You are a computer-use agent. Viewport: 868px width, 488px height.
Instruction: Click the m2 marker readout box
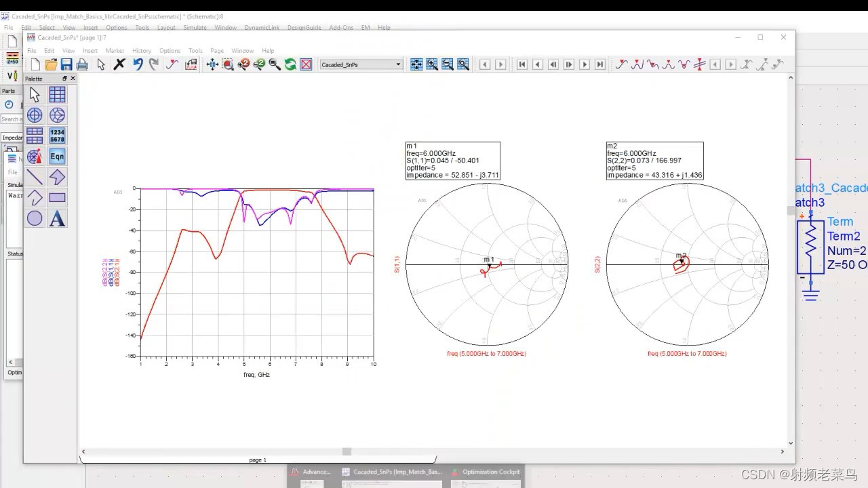(654, 161)
